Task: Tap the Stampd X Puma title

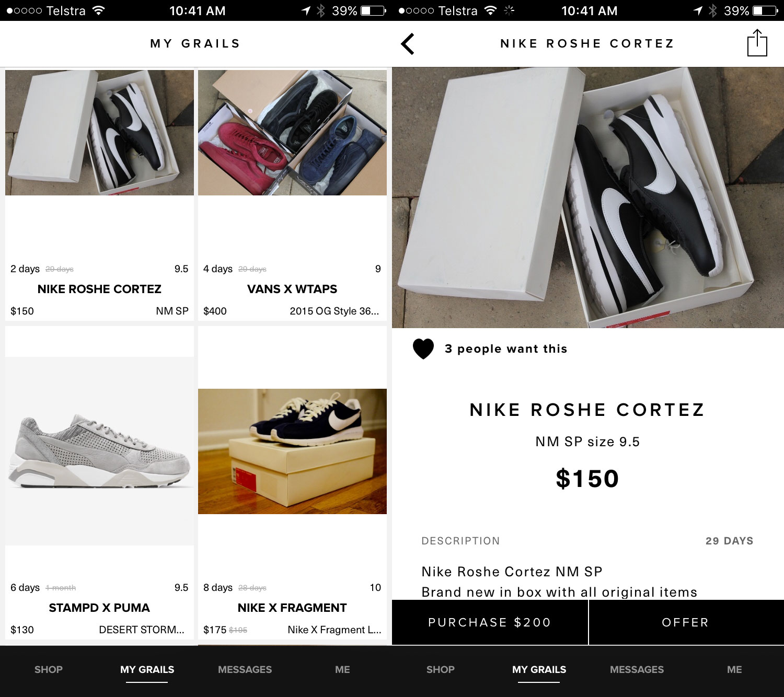Action: coord(99,608)
